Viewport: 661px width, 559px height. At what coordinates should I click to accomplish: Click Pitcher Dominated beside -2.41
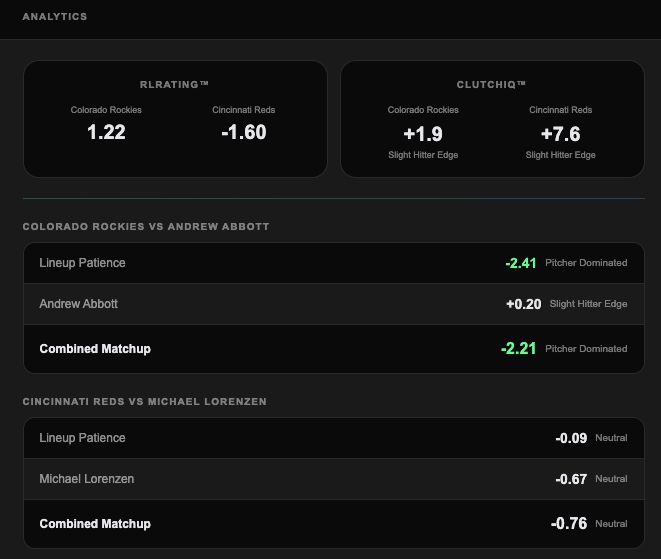(x=586, y=263)
